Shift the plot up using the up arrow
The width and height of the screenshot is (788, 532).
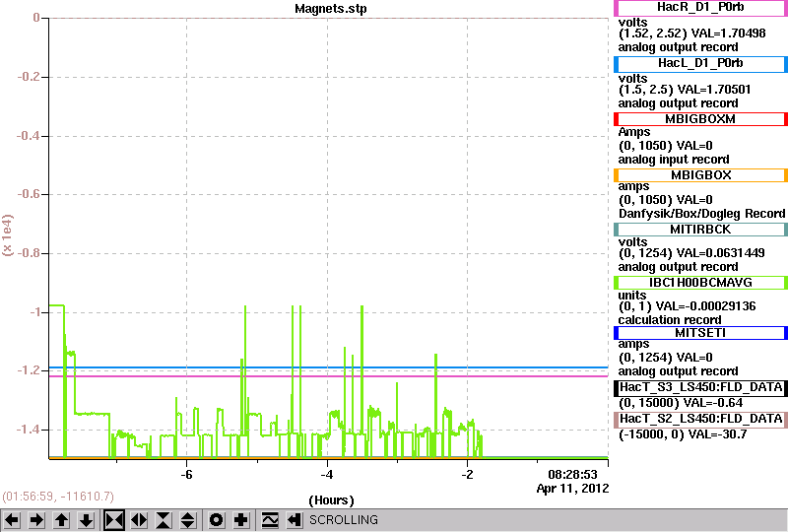61,520
